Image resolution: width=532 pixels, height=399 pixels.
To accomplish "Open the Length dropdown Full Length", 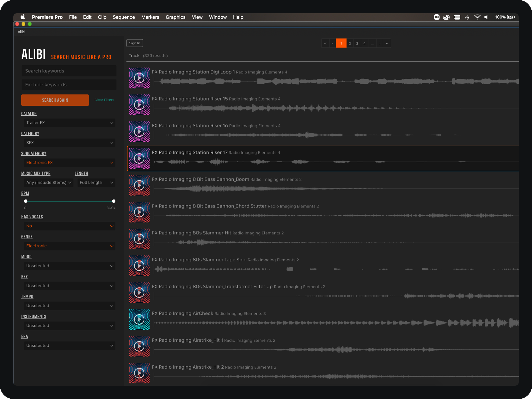I will tap(96, 183).
